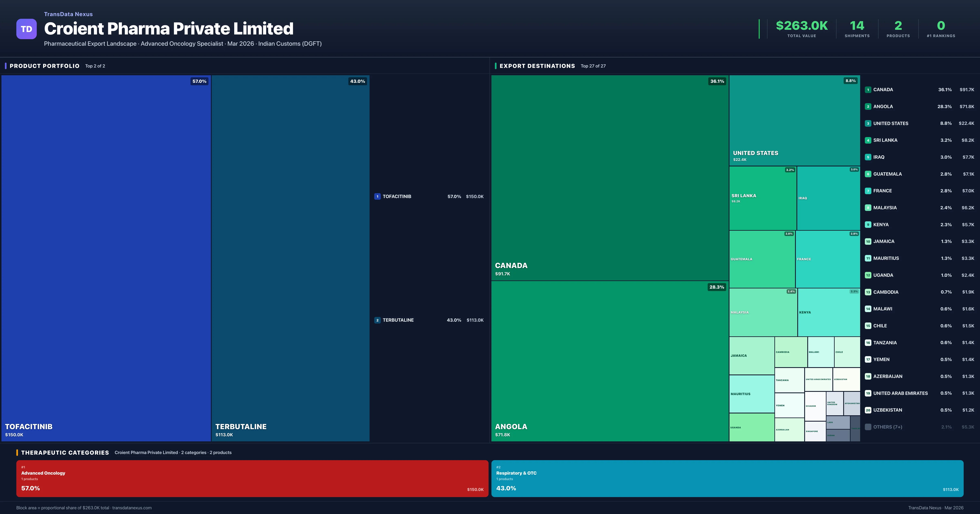Click the TransData Nexus brand link

[68, 14]
